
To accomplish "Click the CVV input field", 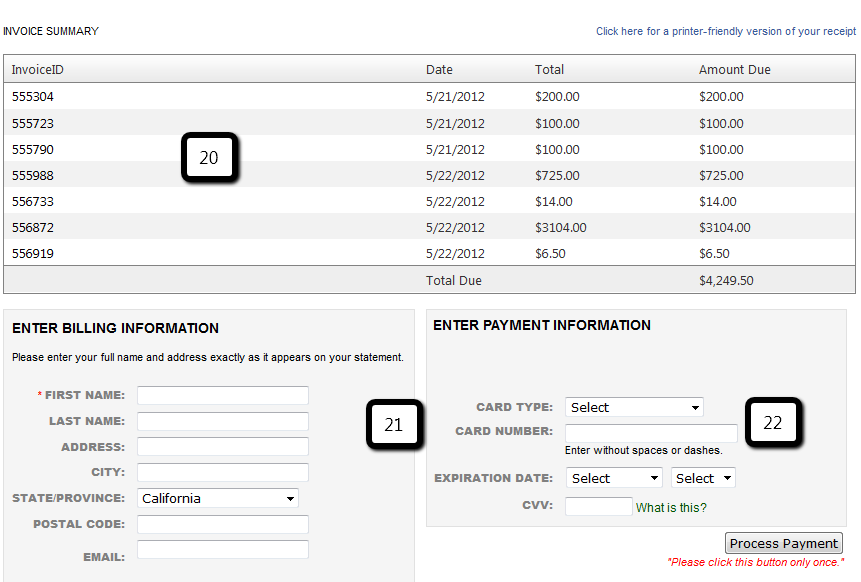I will (598, 506).
